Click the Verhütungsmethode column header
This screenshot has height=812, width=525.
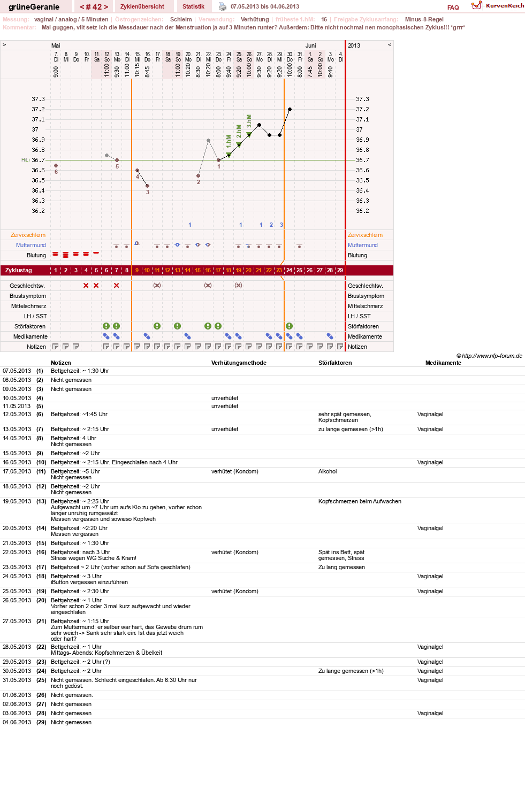[x=239, y=363]
